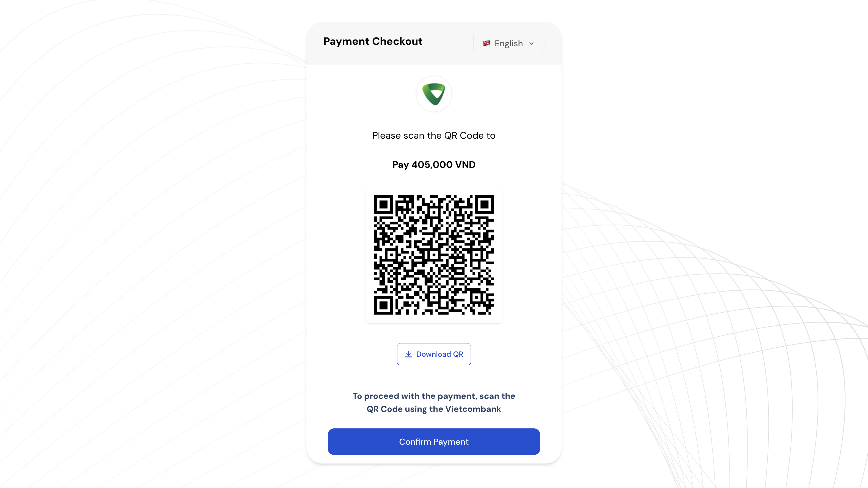
Task: Click the center of the QR code
Action: [x=434, y=255]
